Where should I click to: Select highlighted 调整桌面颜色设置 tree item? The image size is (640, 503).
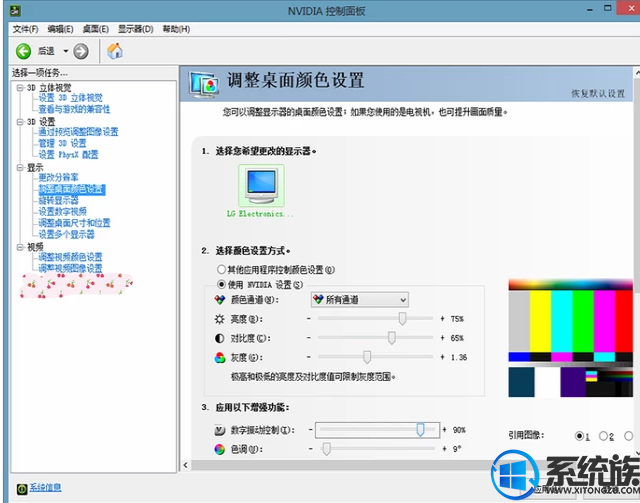72,189
